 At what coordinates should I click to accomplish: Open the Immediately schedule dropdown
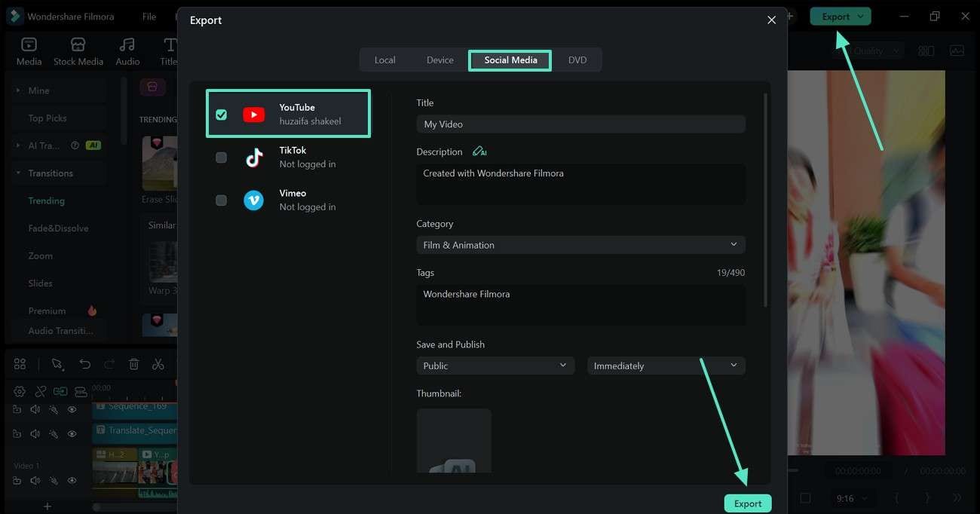point(666,366)
